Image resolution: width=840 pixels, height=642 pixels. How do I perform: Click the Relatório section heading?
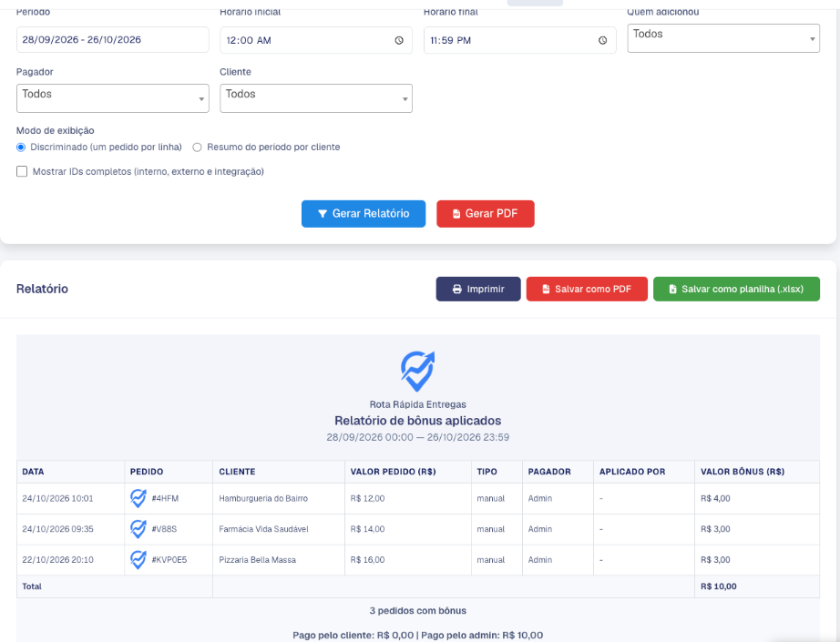coord(42,290)
